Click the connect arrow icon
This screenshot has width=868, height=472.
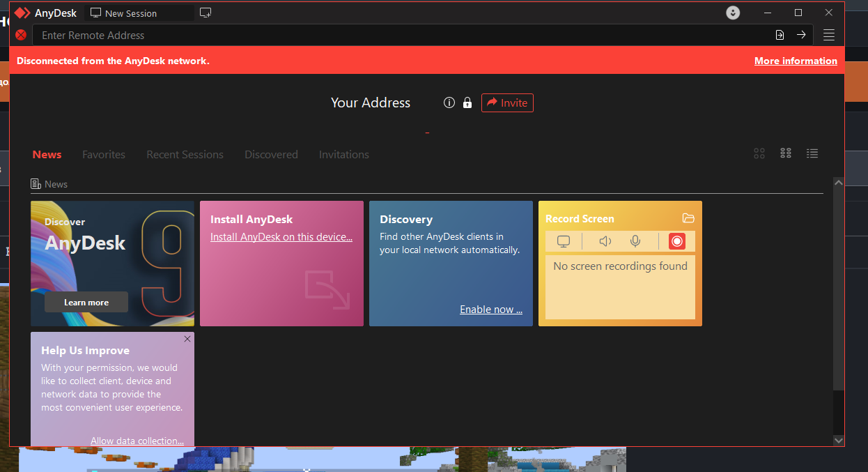(x=801, y=35)
